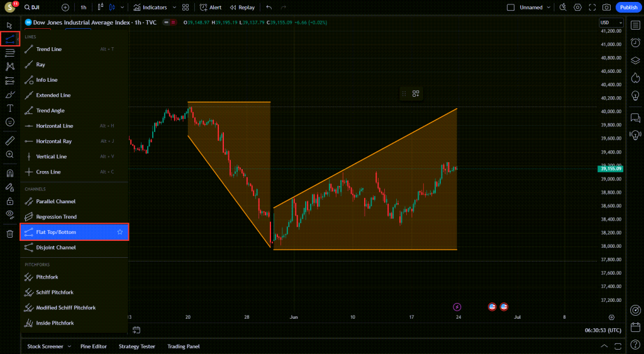Open the chart layout selector square
Screen dimensions: 644x354
[511, 8]
